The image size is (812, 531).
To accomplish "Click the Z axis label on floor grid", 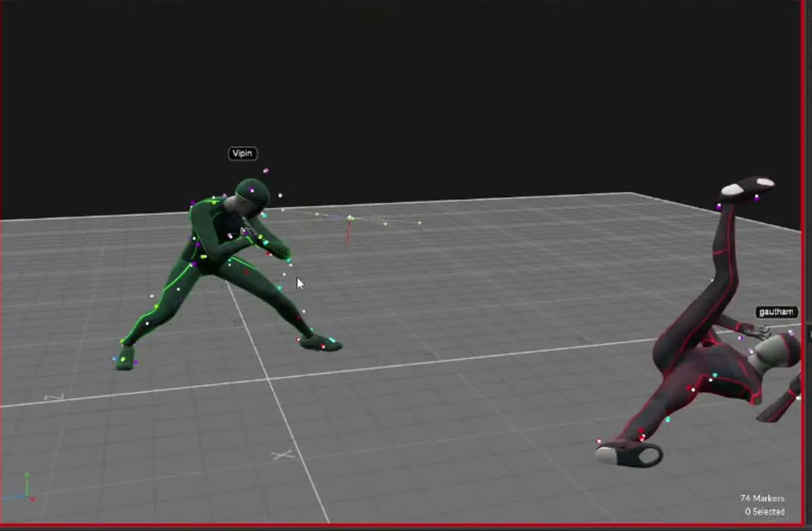I will pyautogui.click(x=53, y=398).
